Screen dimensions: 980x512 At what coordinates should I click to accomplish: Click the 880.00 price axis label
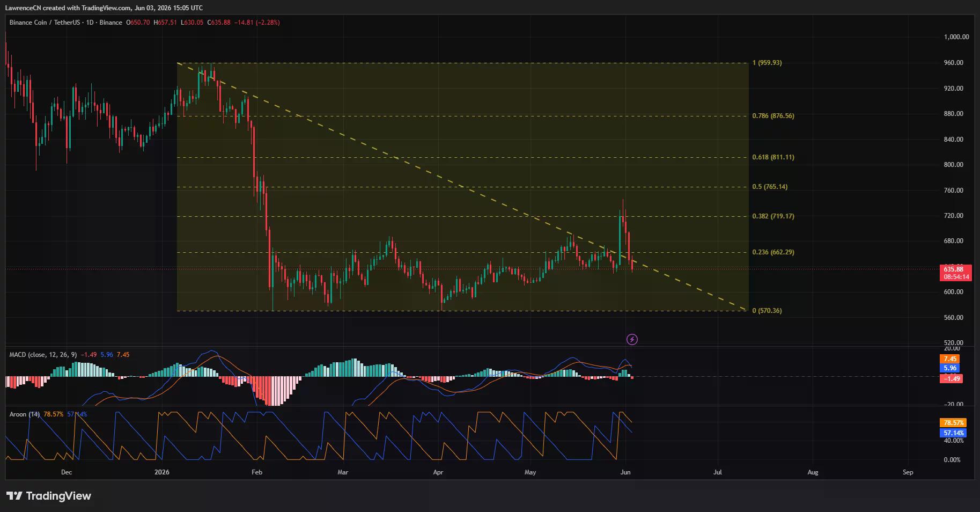(954, 114)
